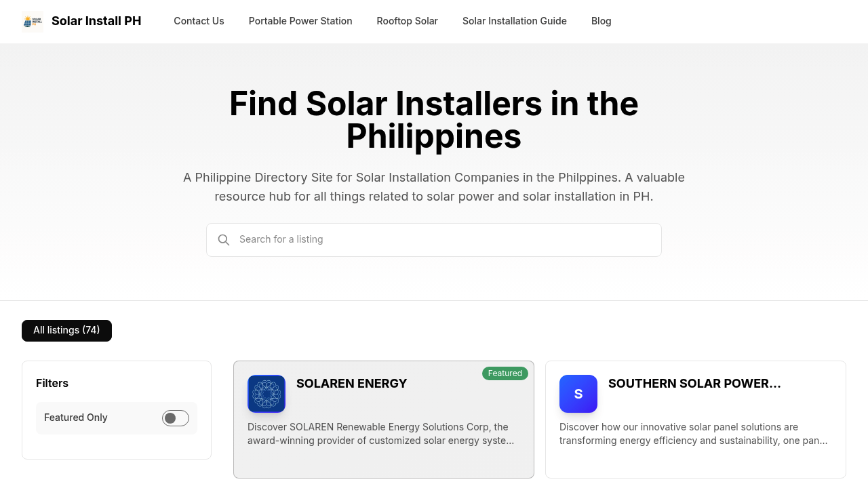Click the Solar Install PH logo icon
Viewport: 868px width, 488px height.
[32, 21]
